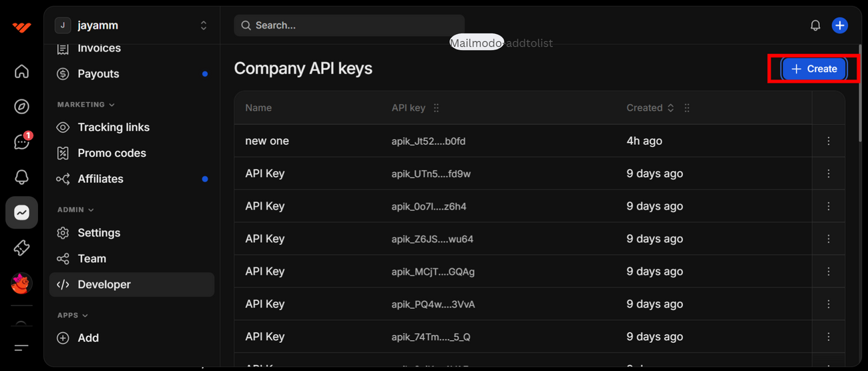Collapse the Admin section

click(x=75, y=210)
